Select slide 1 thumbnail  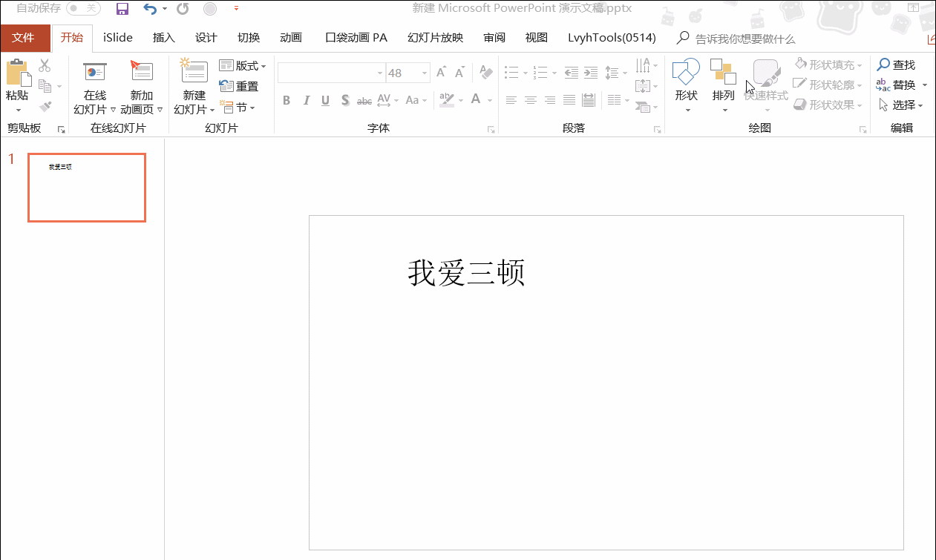(x=87, y=187)
